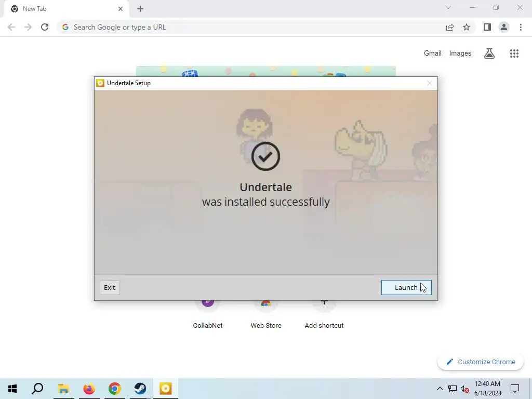
Task: Open the Google apps grid
Action: [514, 54]
